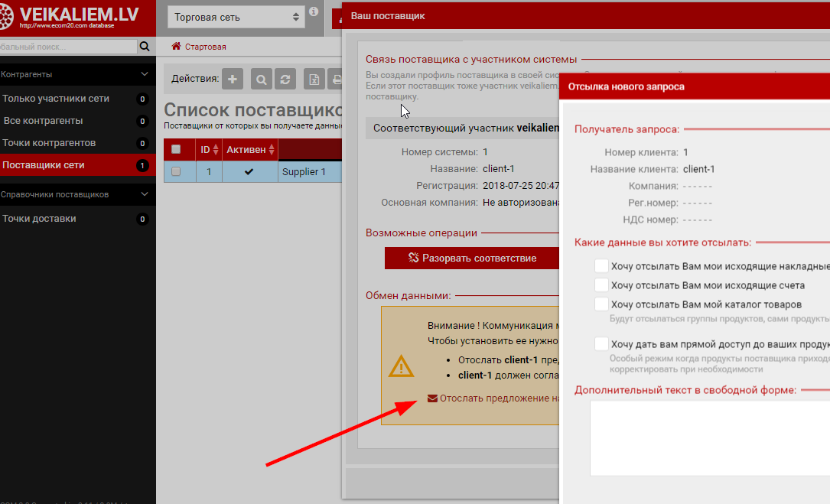The image size is (830, 504).
Task: Click the add (plus) action icon
Action: pyautogui.click(x=233, y=79)
